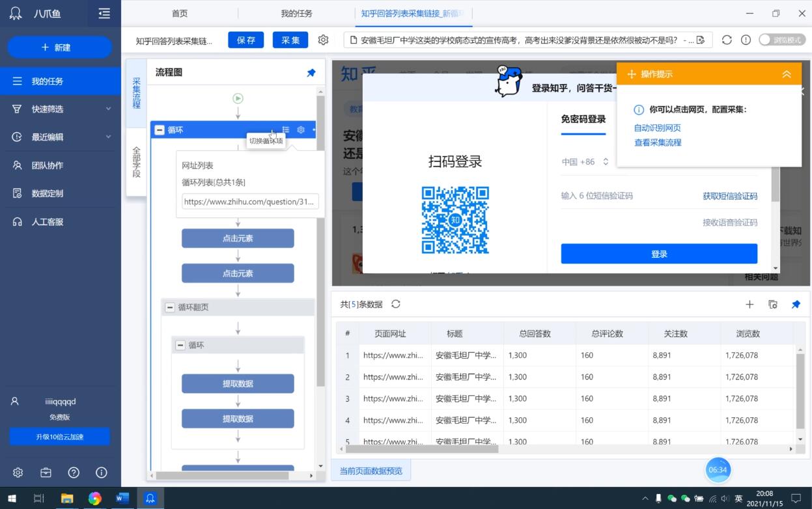Open task settings gear next to 采集
Image resolution: width=812 pixels, height=509 pixels.
[x=323, y=40]
